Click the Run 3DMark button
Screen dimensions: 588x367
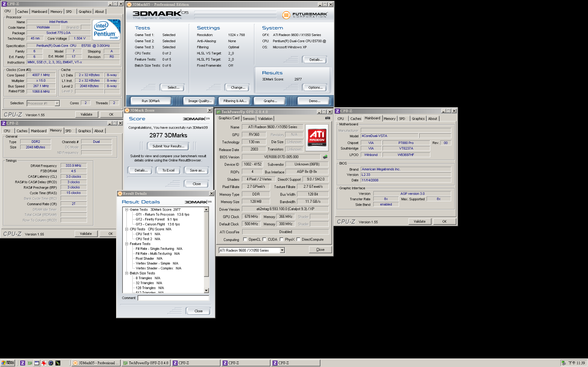click(151, 101)
